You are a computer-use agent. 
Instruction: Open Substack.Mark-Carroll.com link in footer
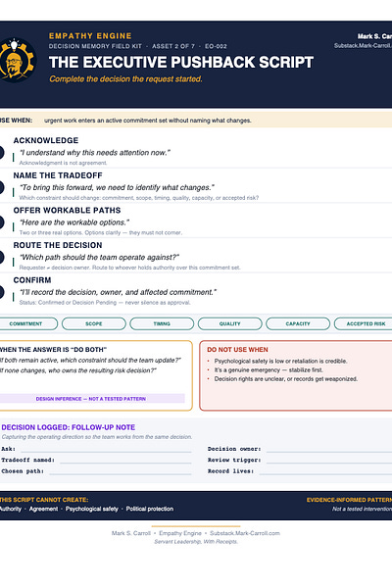coord(245,533)
